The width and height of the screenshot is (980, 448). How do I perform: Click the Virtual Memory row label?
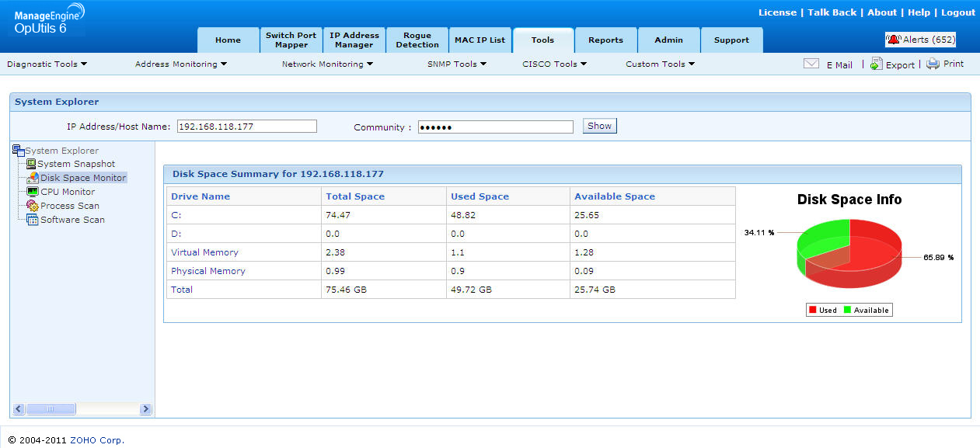point(204,252)
